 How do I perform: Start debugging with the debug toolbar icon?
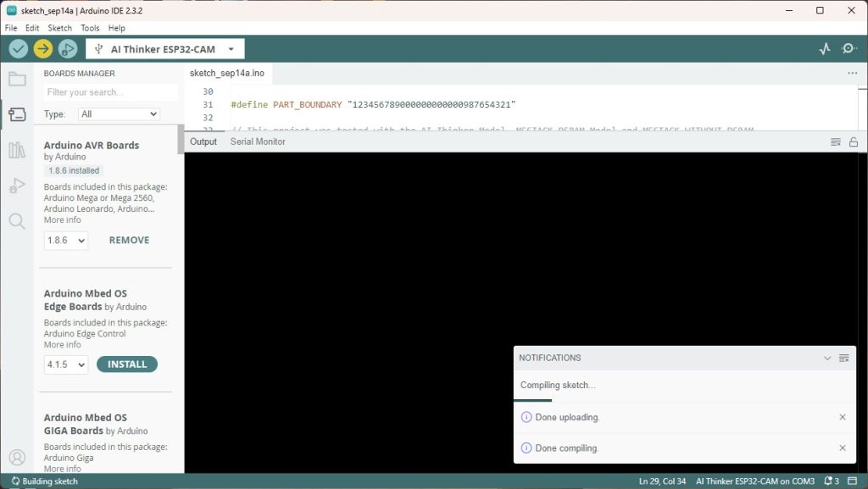point(67,49)
